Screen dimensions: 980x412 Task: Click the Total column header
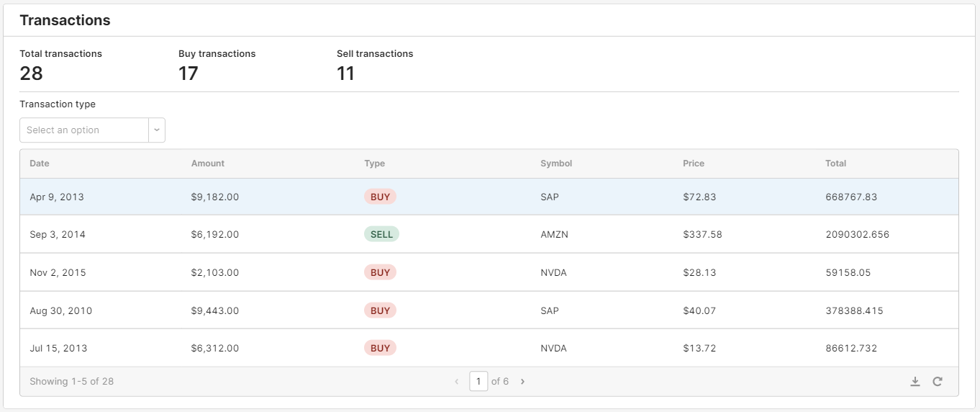[x=835, y=164]
